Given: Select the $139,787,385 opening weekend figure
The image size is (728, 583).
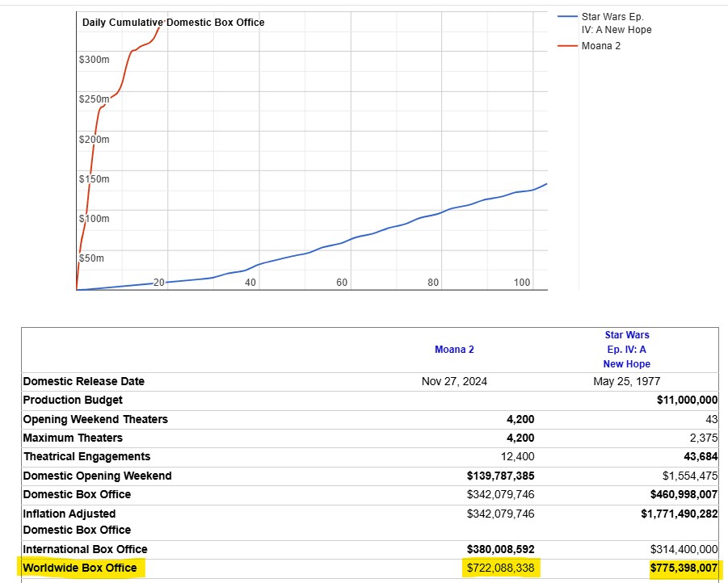Looking at the screenshot, I should (500, 476).
